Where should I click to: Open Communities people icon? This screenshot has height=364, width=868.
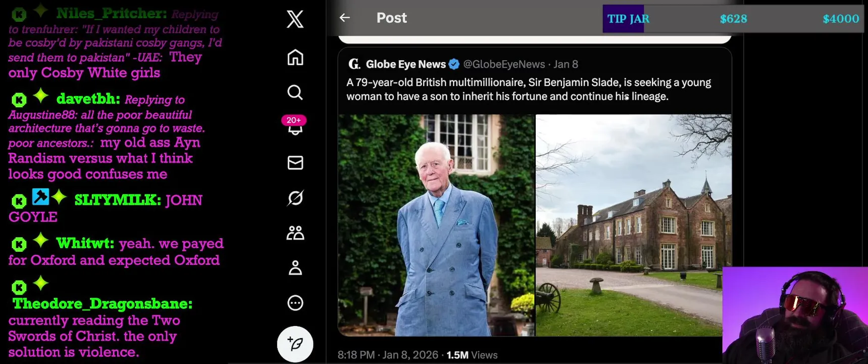pyautogui.click(x=295, y=233)
